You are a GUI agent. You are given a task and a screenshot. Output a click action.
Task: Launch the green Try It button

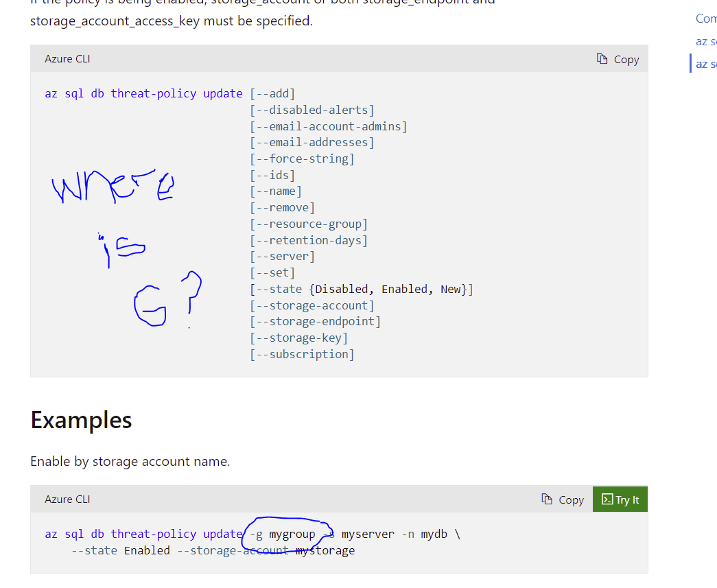[x=620, y=499]
